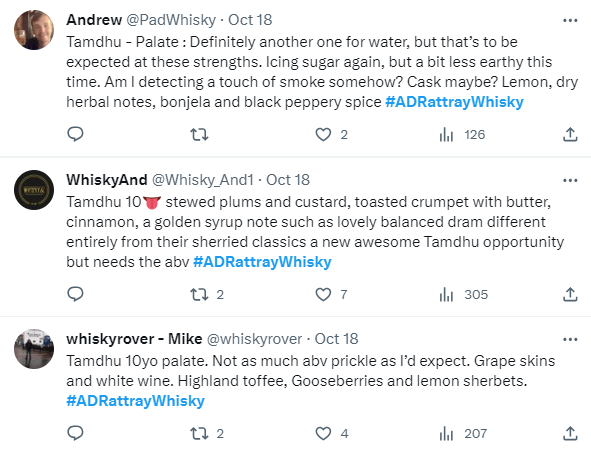Like WhiskyAnd's tweet with 7 likes
Image resolution: width=591 pixels, height=451 pixels.
pos(331,295)
